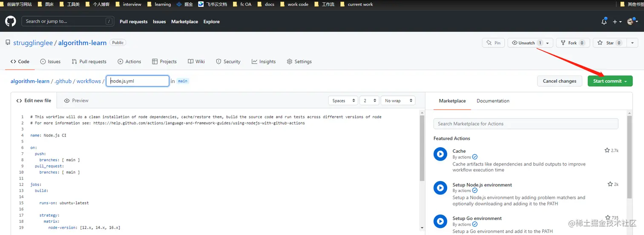Screen dimensions: 644x235
Task: Open Issues in top navigation
Action: (x=159, y=22)
